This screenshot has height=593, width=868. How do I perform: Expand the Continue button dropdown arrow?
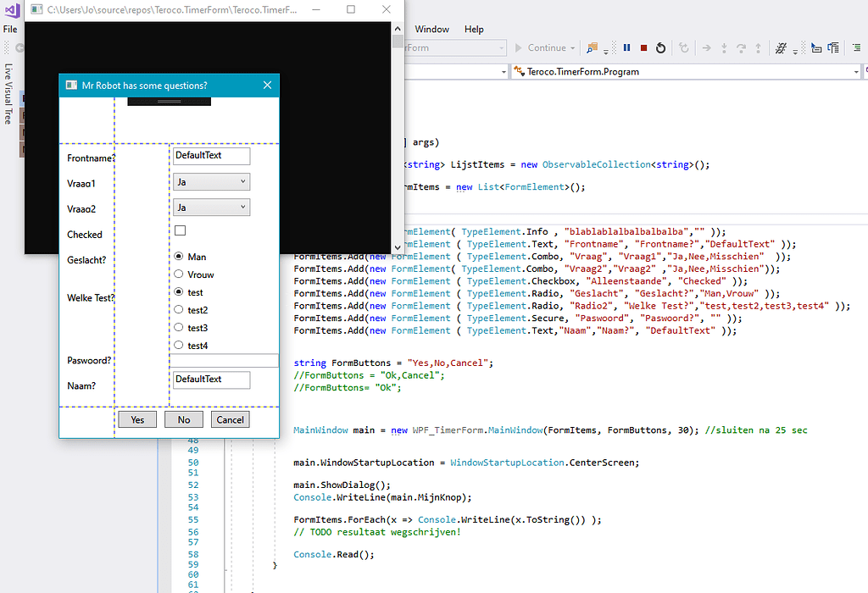tap(573, 47)
